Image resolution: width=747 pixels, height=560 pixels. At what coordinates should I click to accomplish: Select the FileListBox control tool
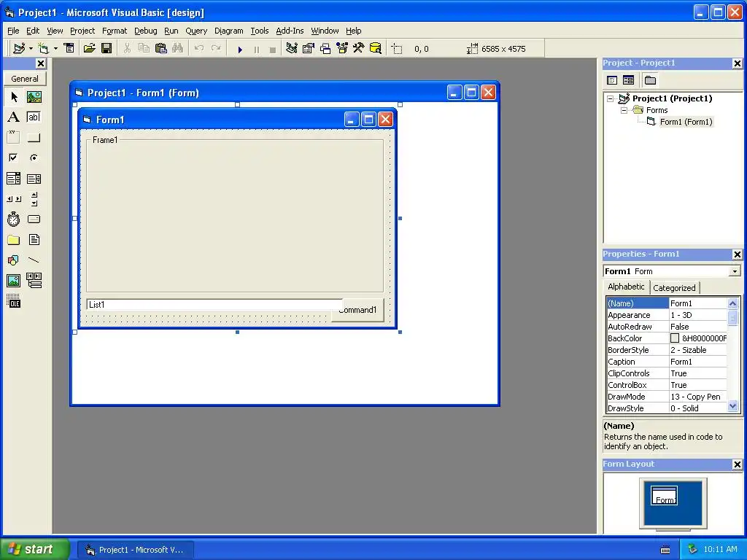[x=34, y=239]
